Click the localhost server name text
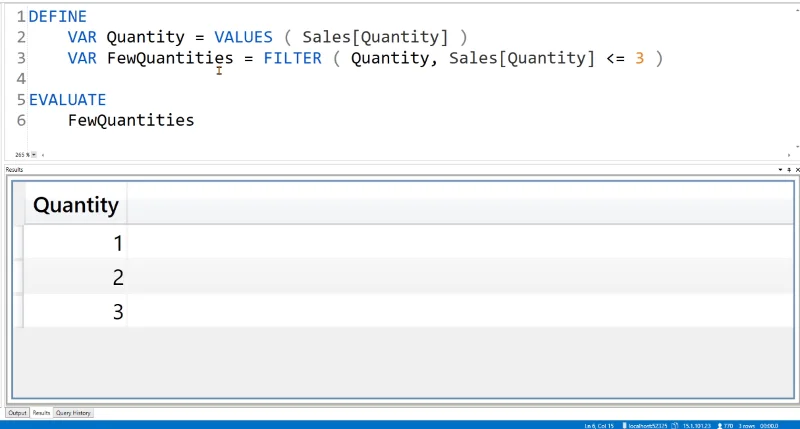The width and height of the screenshot is (800, 429). (x=648, y=426)
